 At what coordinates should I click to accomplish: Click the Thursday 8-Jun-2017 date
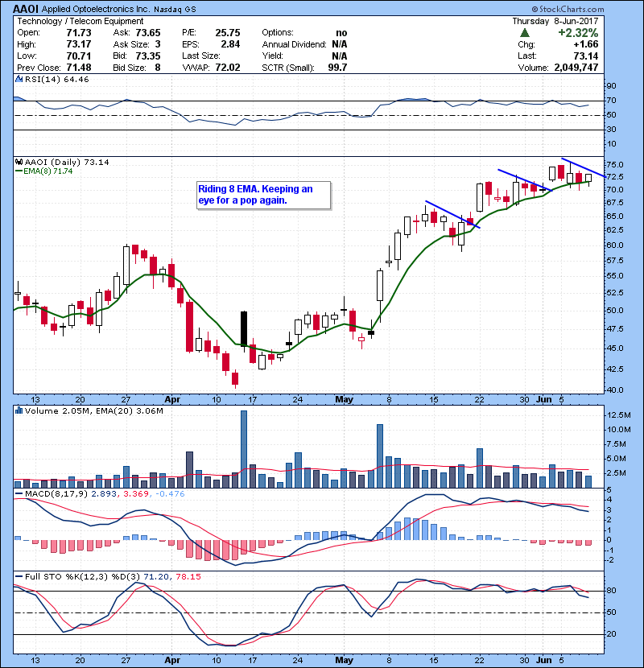pyautogui.click(x=555, y=21)
